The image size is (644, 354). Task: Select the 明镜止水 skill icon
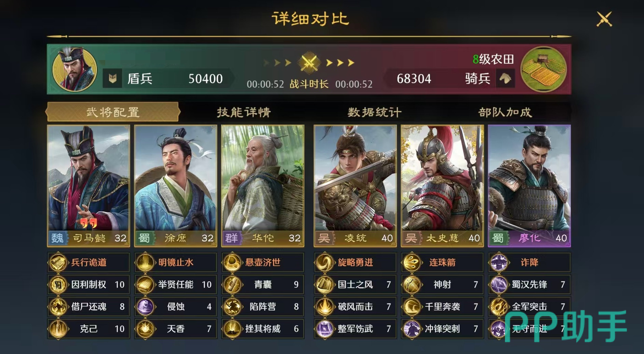pos(145,263)
